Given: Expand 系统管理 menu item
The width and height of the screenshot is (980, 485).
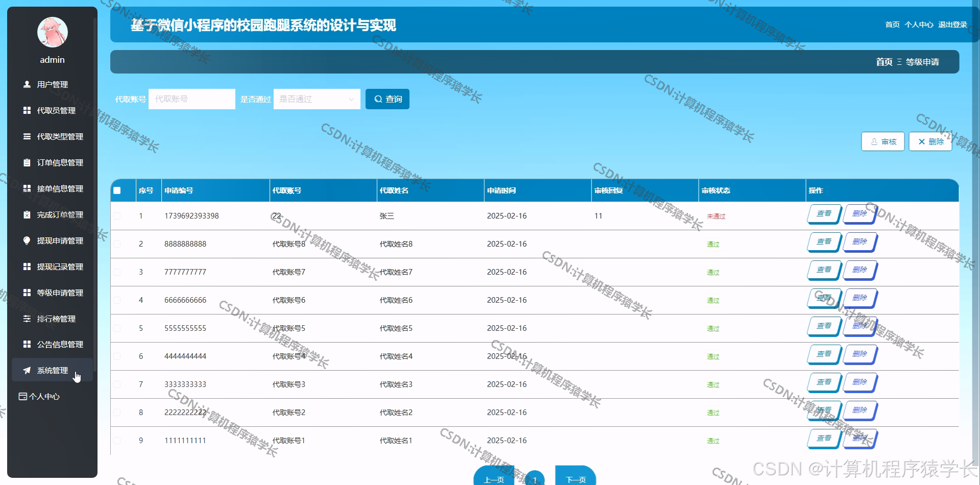Looking at the screenshot, I should [52, 370].
